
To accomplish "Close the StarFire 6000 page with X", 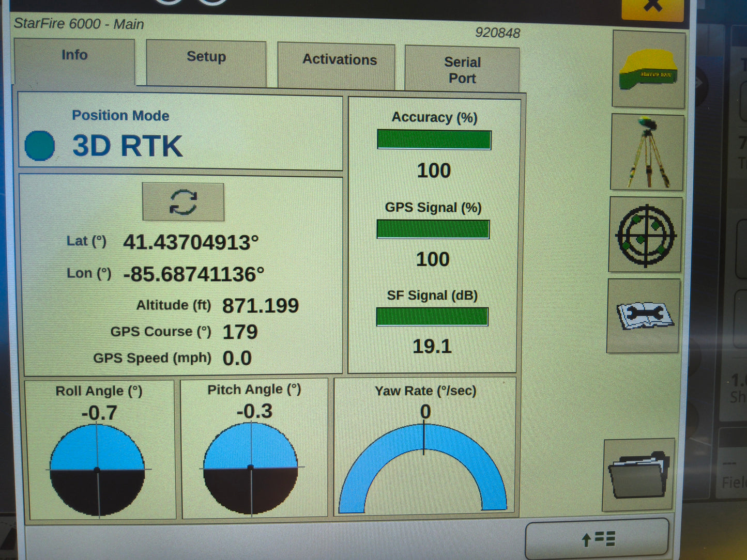I will [x=653, y=7].
